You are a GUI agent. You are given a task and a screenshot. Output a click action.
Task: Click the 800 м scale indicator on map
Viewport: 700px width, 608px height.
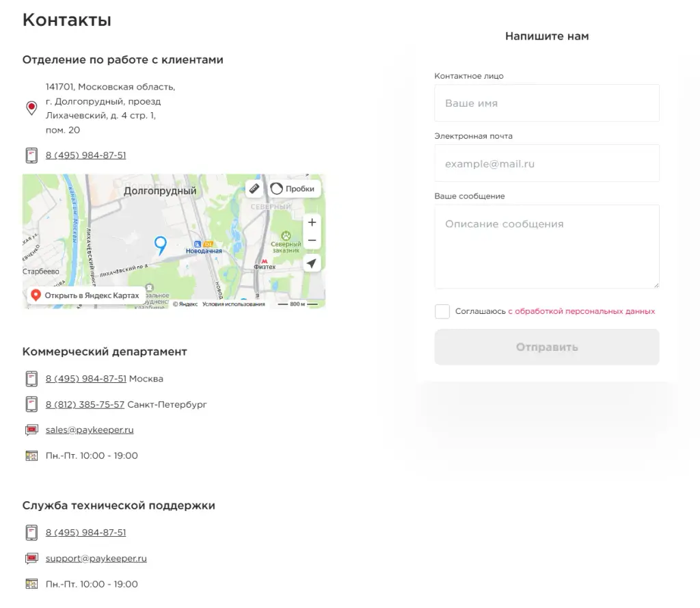[x=297, y=304]
